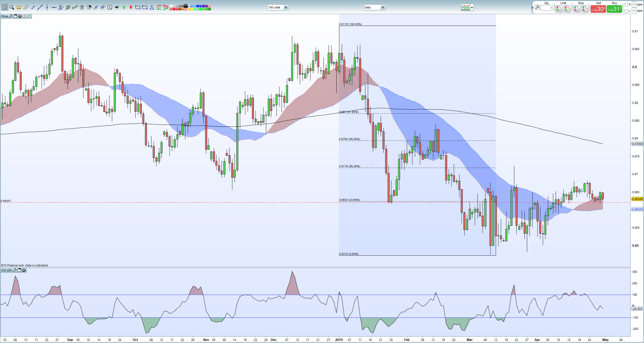Open the hammer and wrench object settings
The width and height of the screenshot is (644, 343).
point(89,7)
